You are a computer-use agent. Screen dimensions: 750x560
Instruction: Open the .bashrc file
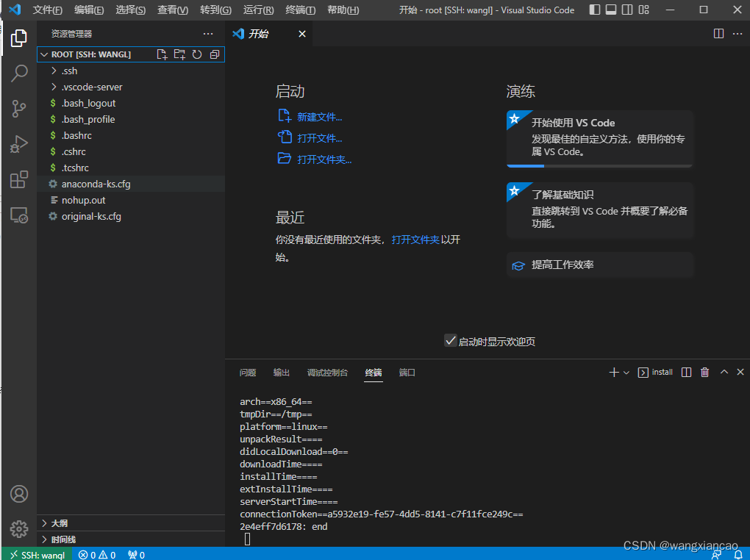[x=131, y=135]
